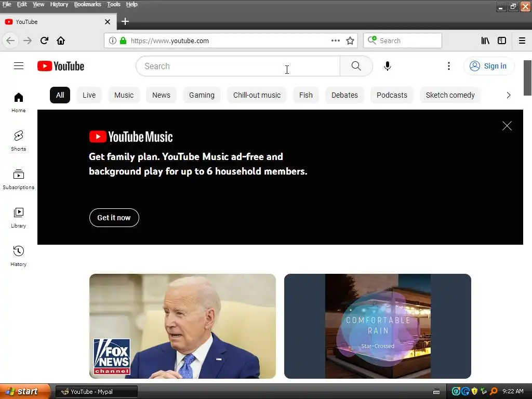Click the YouTube search input field
The height and width of the screenshot is (399, 532).
click(x=238, y=66)
